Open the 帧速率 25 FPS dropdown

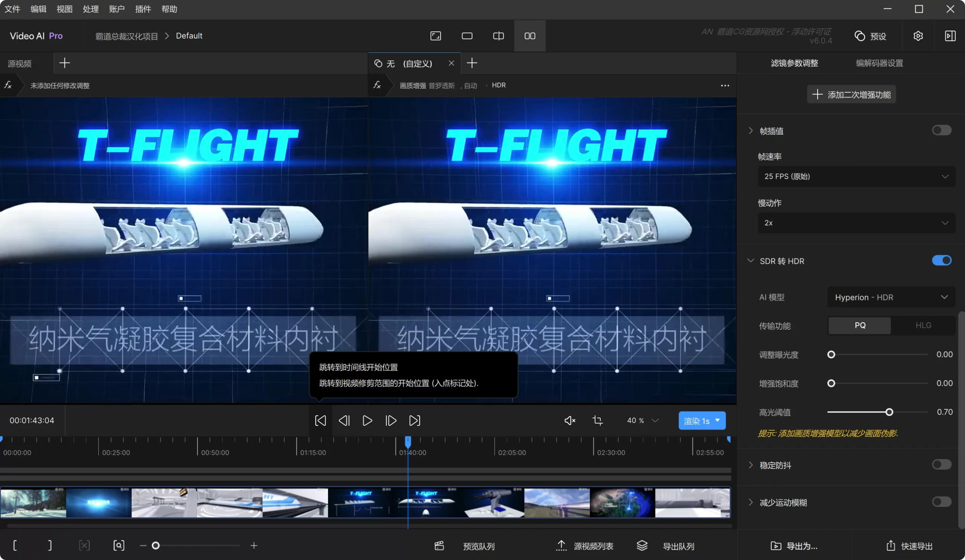856,176
